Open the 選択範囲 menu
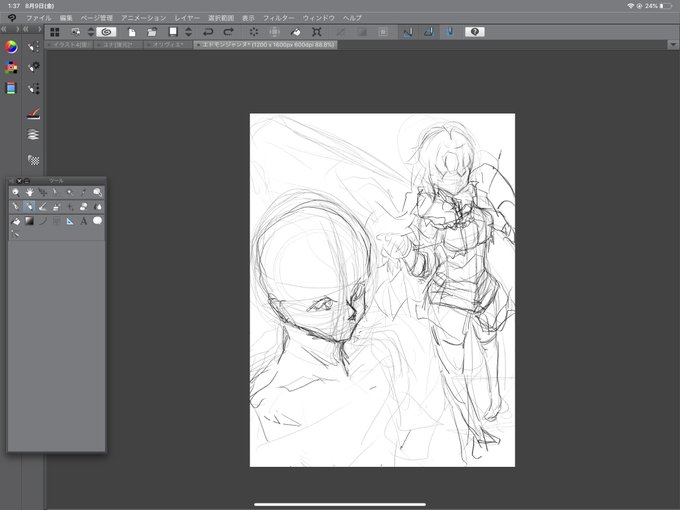680x510 pixels. point(221,18)
